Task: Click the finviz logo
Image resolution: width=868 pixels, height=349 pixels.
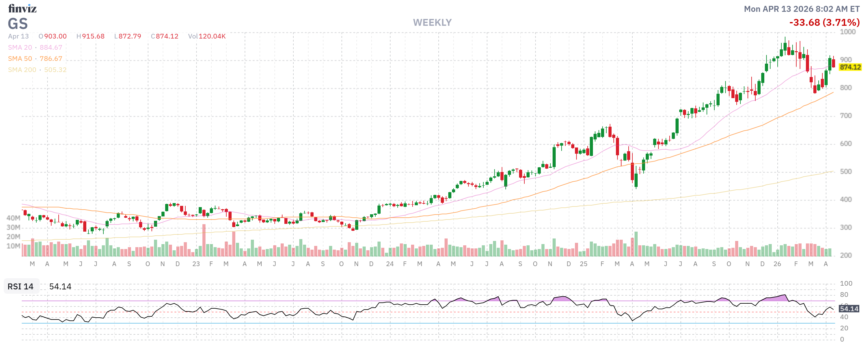Action: coord(23,9)
